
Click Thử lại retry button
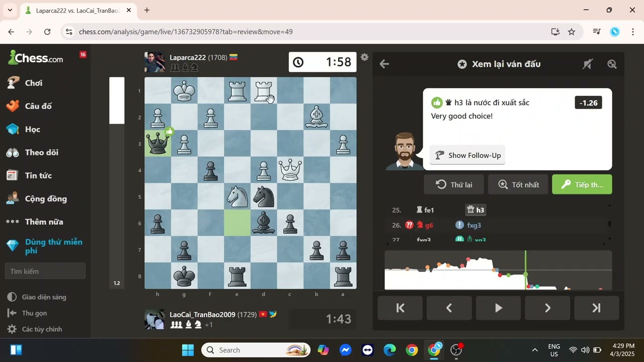click(x=454, y=185)
